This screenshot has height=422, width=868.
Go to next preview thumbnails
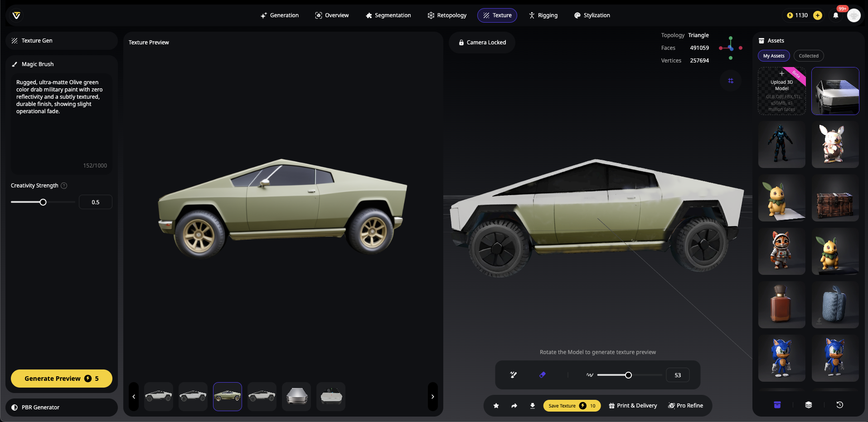(x=433, y=397)
